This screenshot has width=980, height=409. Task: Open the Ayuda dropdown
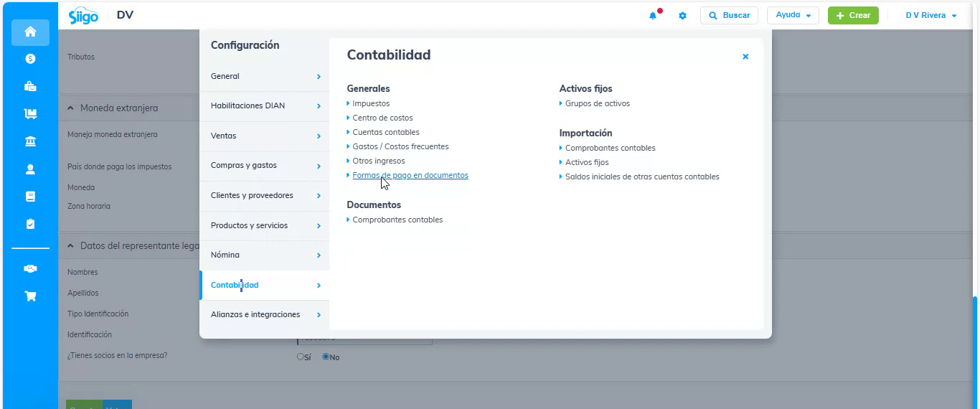click(x=793, y=15)
